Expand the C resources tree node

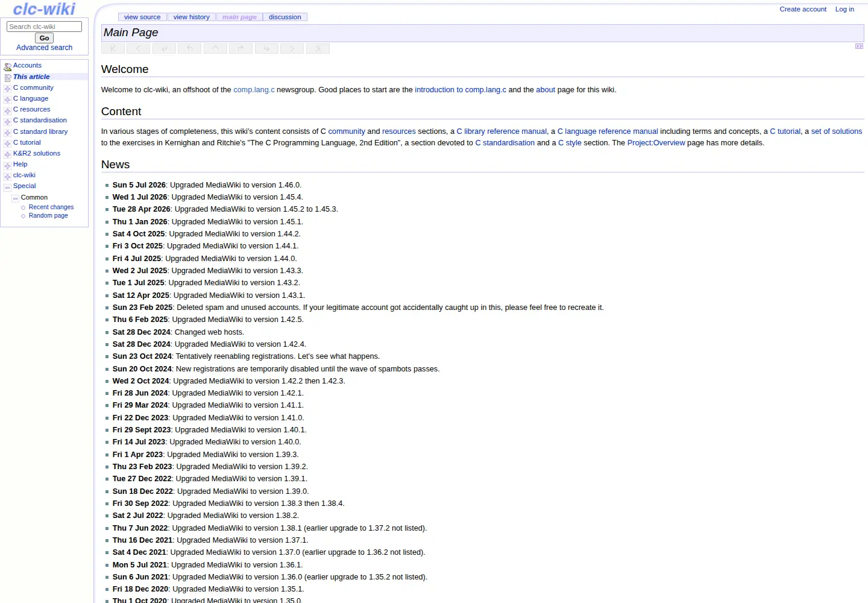point(7,110)
